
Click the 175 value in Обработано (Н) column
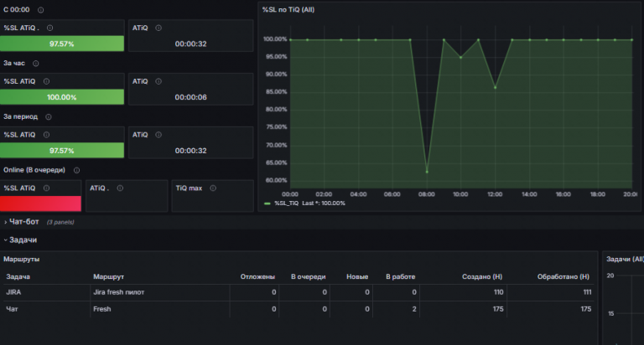click(x=586, y=309)
